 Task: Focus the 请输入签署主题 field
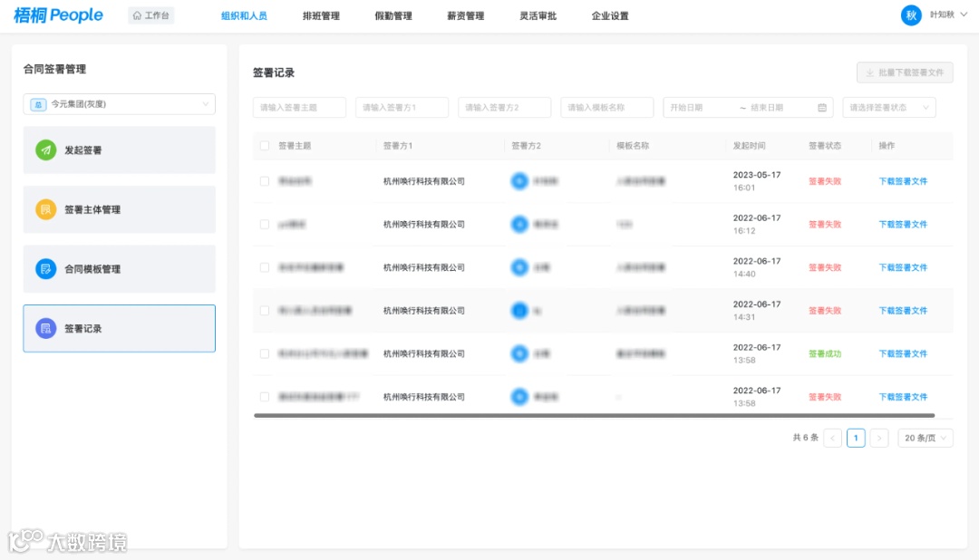[x=299, y=108]
